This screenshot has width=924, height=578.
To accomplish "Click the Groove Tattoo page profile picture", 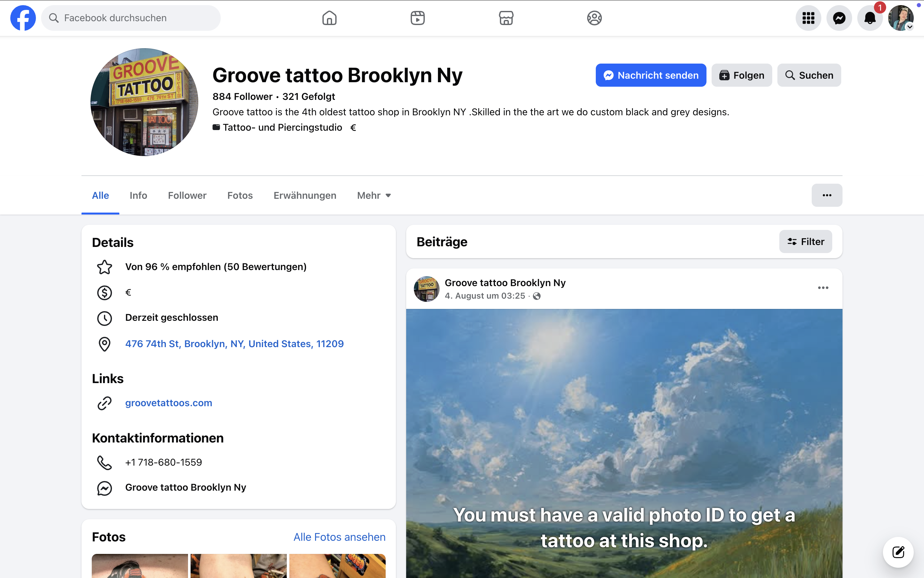I will pos(144,102).
